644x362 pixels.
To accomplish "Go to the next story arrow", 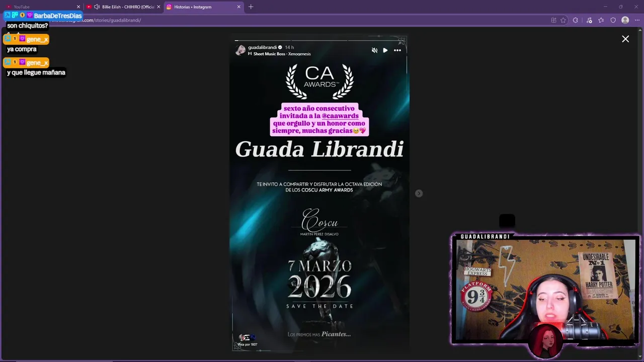I will pyautogui.click(x=419, y=194).
